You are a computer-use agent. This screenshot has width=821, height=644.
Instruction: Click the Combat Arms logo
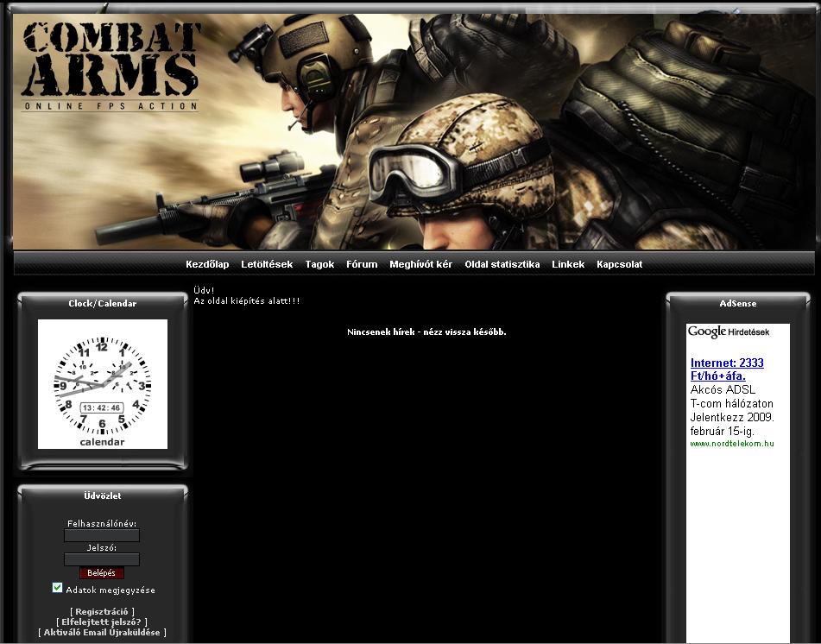coord(111,66)
